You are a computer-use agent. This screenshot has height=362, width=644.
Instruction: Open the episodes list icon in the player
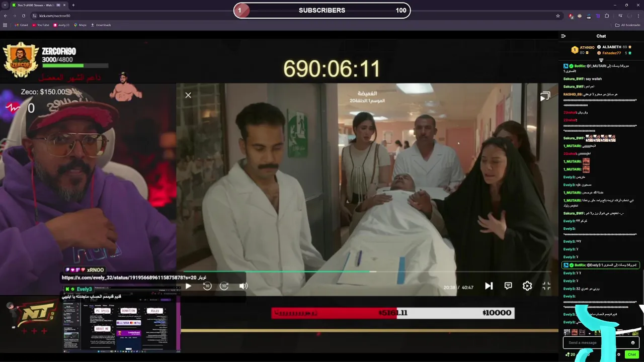click(545, 97)
